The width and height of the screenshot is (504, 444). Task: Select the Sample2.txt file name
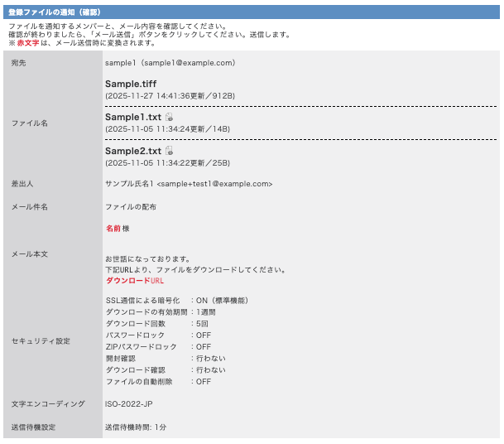point(133,151)
